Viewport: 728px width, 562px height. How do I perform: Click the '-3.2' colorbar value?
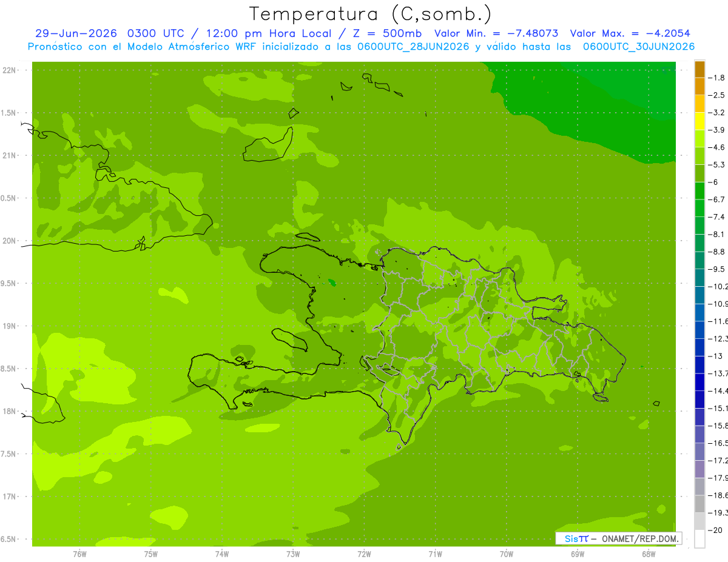tap(717, 113)
